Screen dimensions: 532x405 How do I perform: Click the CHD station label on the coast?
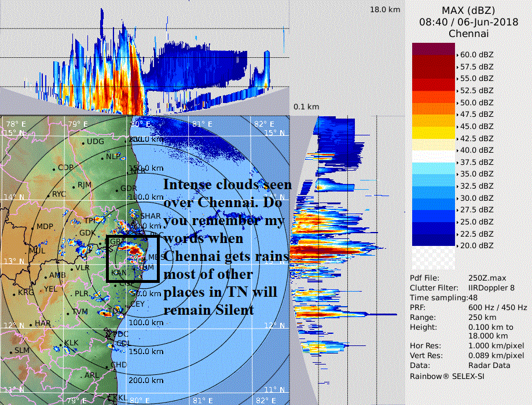tap(119, 365)
